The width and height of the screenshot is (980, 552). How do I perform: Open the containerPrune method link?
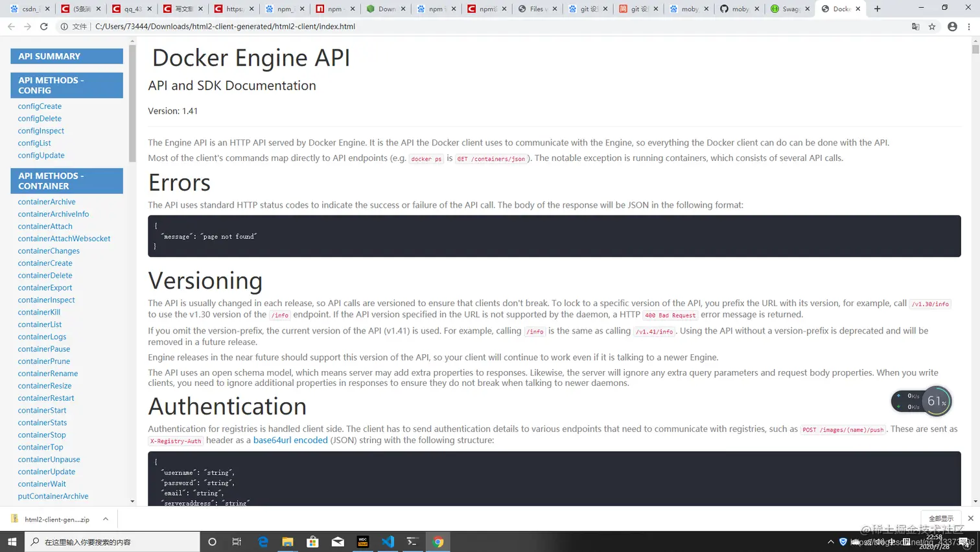point(44,361)
